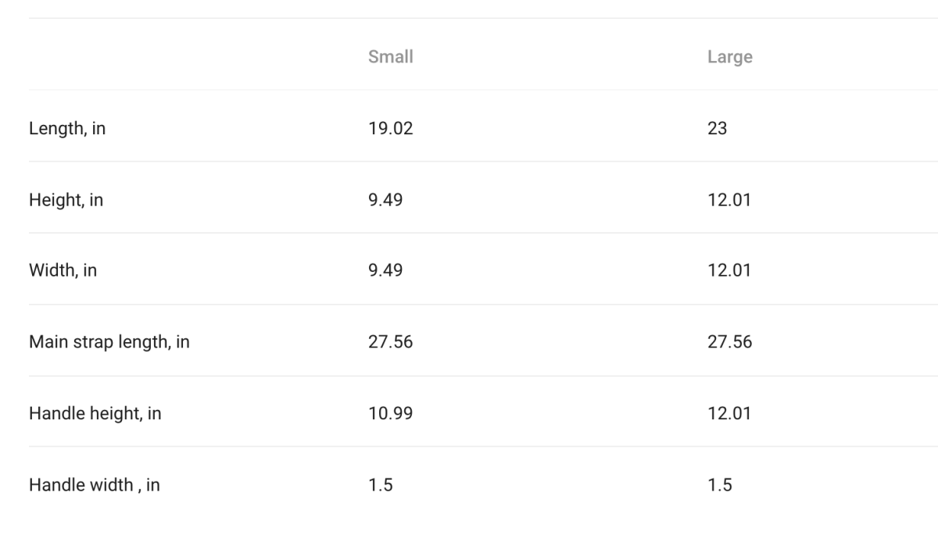Click Large handle height value 12.01

(729, 413)
